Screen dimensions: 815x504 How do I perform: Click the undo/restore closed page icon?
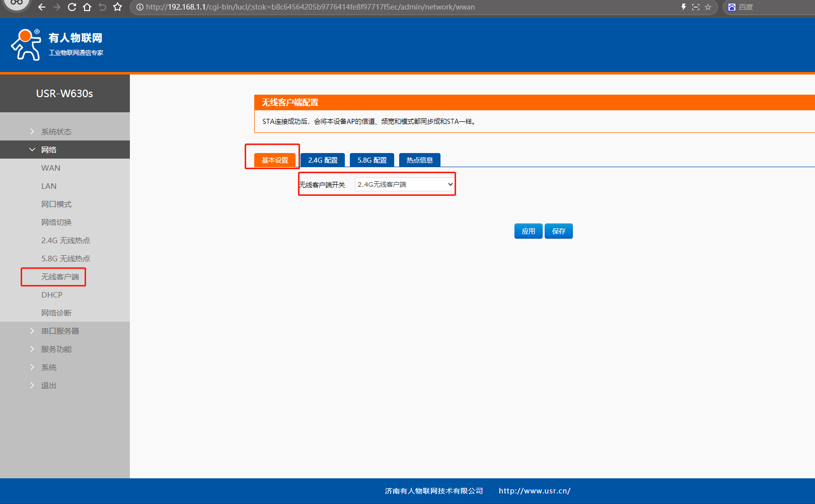tap(102, 7)
